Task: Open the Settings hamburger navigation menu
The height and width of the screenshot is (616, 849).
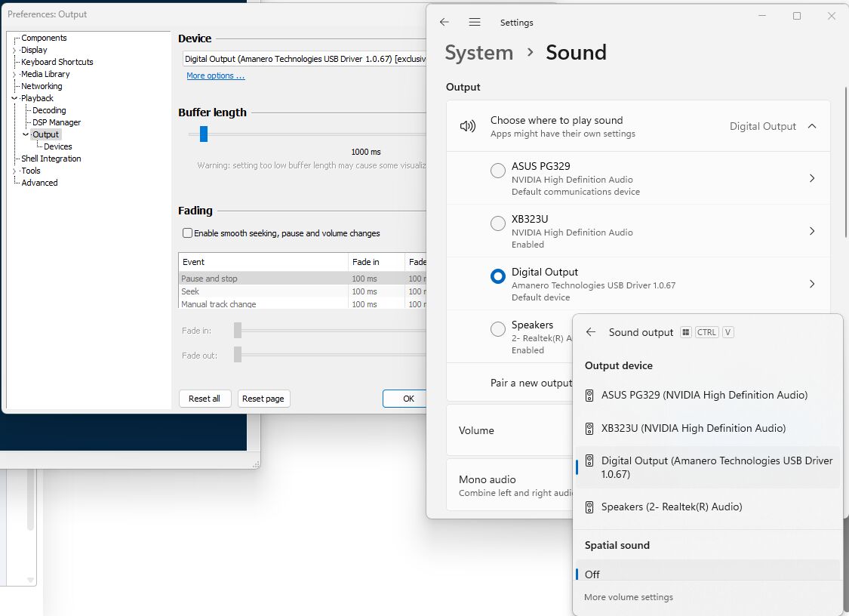Action: click(475, 22)
